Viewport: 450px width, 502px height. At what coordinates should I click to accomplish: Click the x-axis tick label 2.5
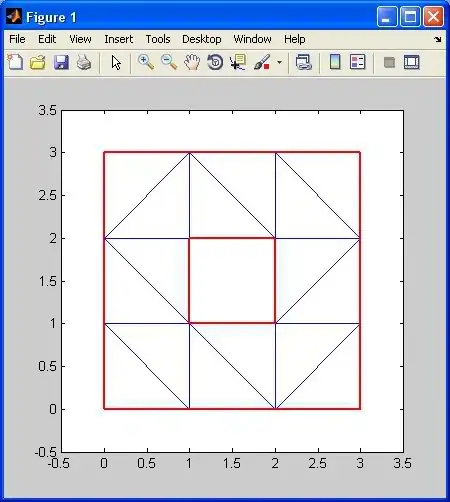click(318, 463)
